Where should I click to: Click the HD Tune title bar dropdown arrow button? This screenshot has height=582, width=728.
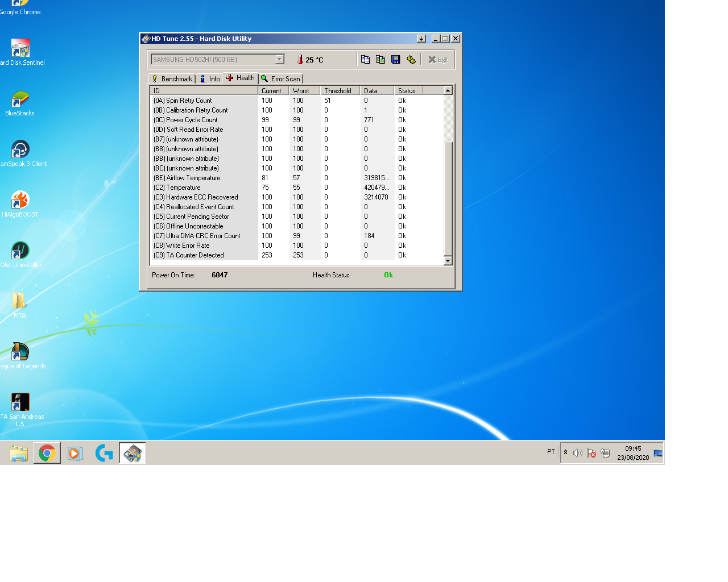421,39
